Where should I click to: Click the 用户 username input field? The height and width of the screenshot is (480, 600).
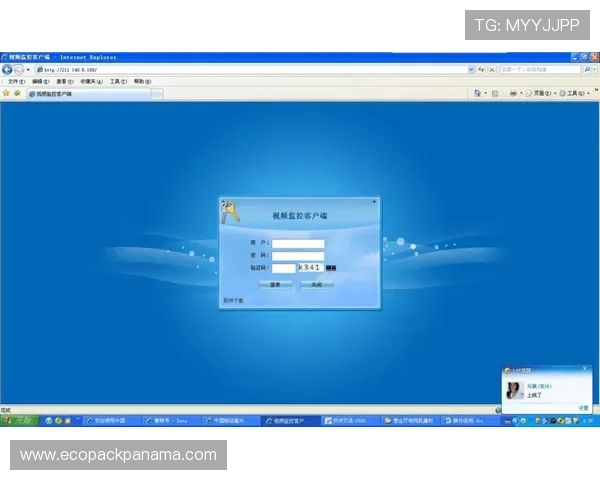click(299, 243)
